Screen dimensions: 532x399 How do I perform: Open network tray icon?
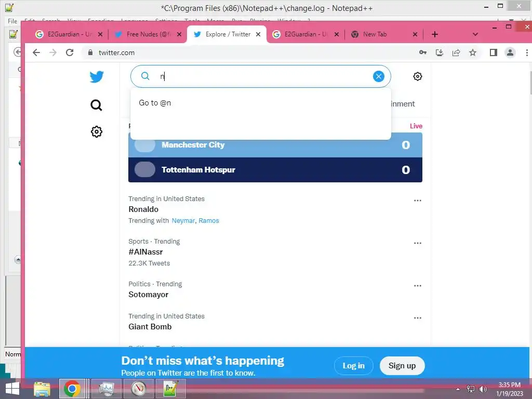(x=471, y=389)
